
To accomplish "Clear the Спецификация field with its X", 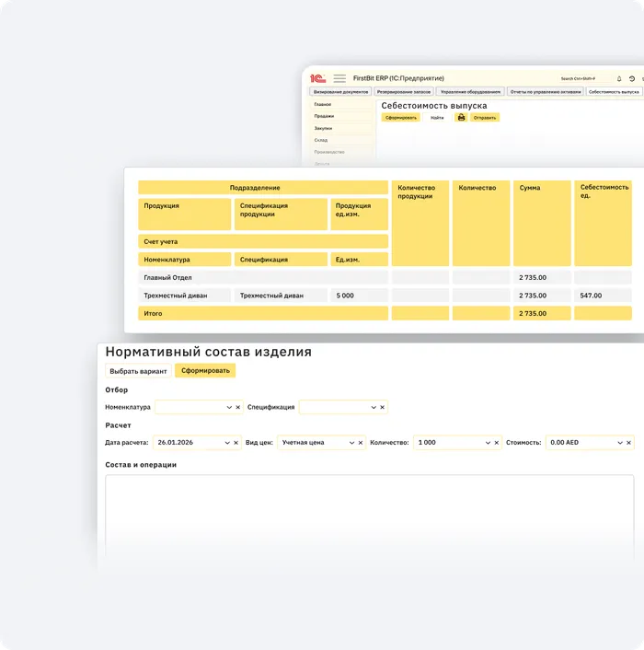I will click(x=383, y=407).
